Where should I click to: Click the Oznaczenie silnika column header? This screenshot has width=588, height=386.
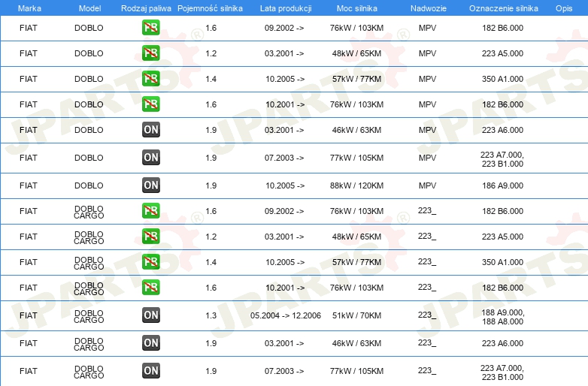pos(503,8)
